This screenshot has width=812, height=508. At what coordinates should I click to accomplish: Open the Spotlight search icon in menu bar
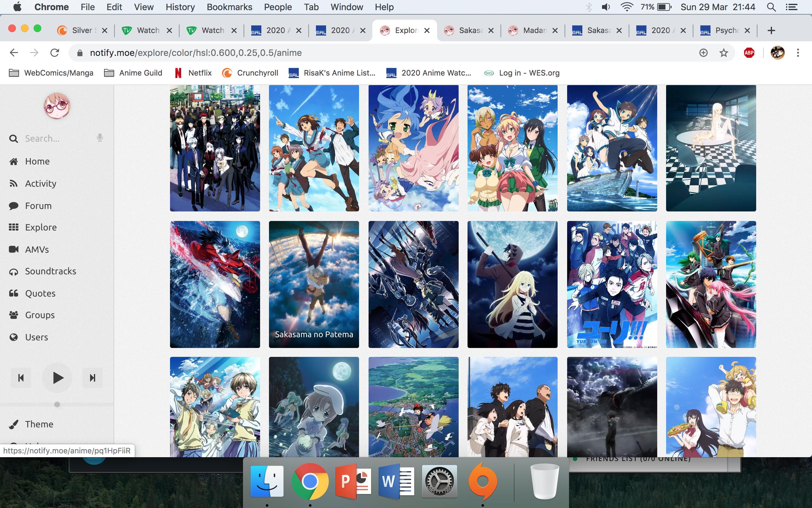click(771, 7)
